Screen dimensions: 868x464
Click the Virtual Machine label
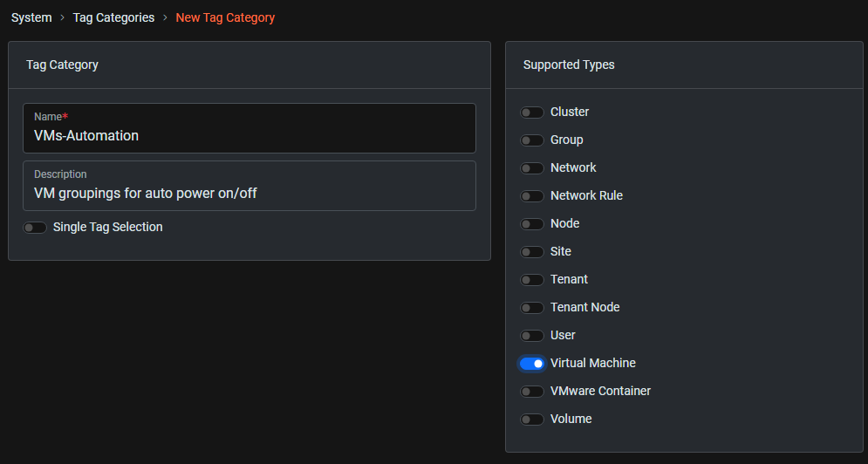point(593,363)
